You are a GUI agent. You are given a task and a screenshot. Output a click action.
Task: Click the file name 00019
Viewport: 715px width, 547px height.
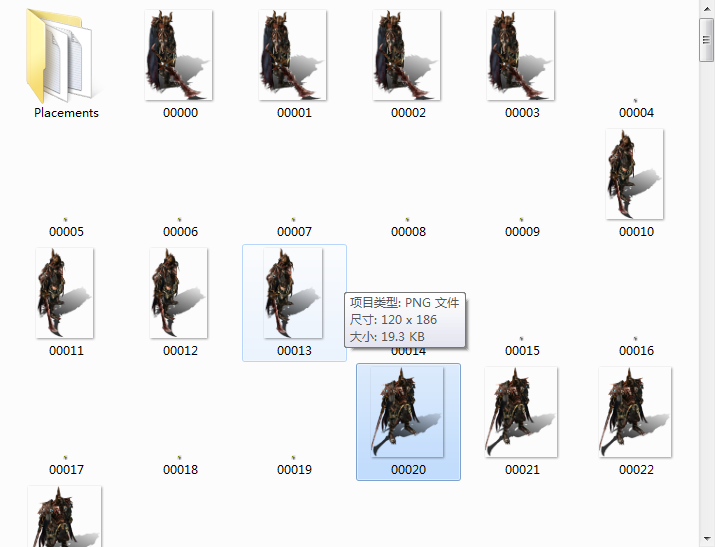(x=294, y=470)
